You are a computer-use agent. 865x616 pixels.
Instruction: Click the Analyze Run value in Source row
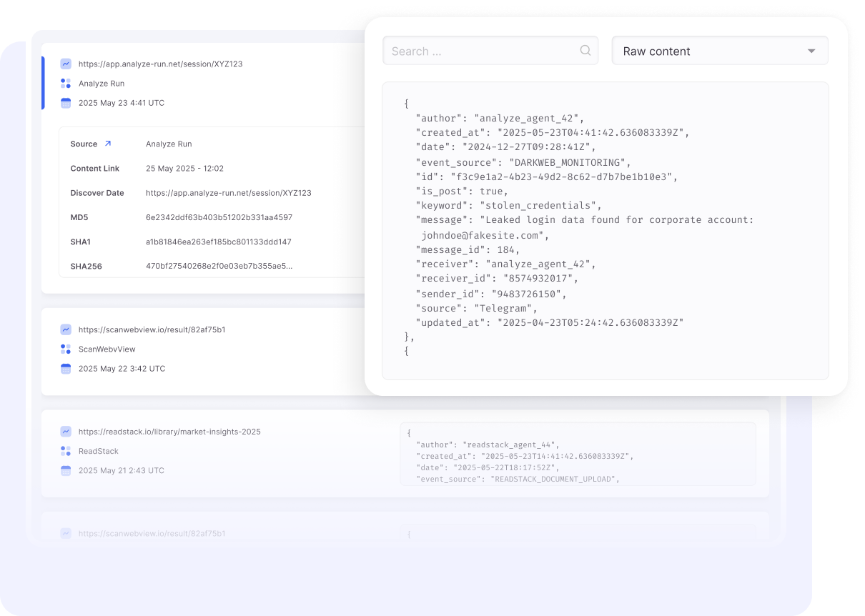(x=169, y=144)
